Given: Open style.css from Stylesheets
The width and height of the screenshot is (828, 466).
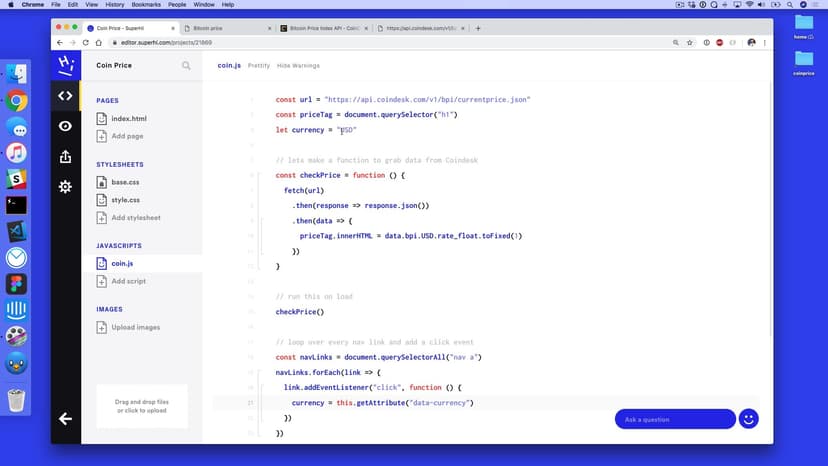Looking at the screenshot, I should (125, 200).
